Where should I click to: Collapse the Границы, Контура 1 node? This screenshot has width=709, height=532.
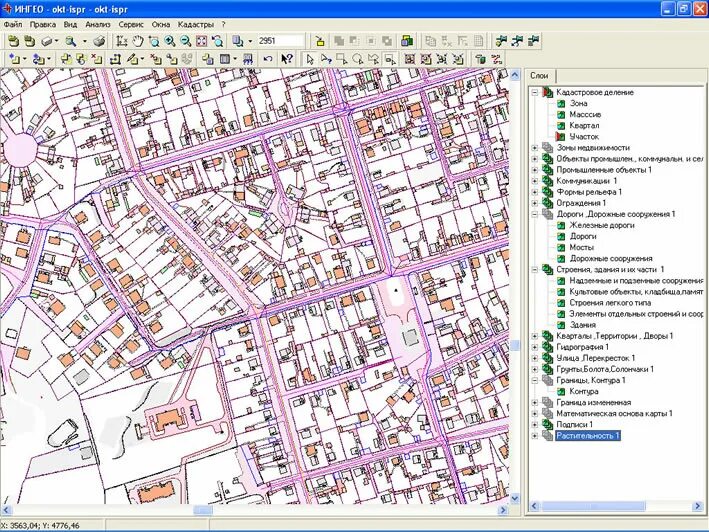[x=535, y=380]
